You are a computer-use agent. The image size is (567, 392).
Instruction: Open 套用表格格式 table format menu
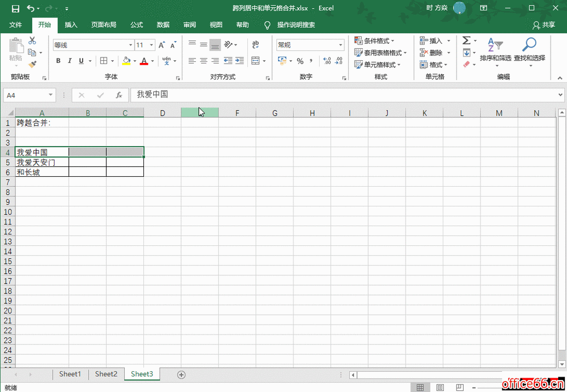(380, 53)
